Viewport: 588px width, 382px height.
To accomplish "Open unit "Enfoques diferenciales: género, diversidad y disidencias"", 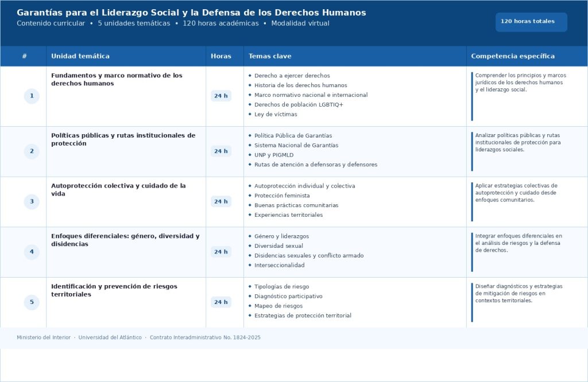I will [125, 240].
